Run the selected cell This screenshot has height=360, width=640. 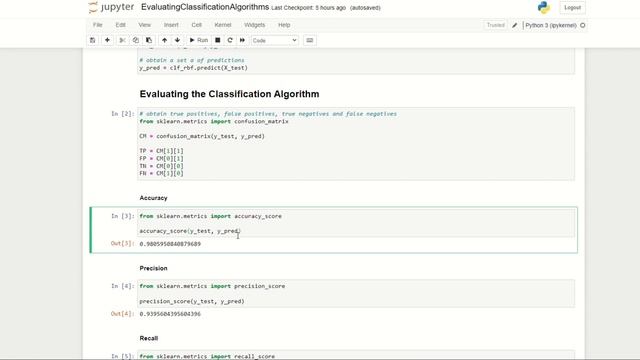point(199,40)
